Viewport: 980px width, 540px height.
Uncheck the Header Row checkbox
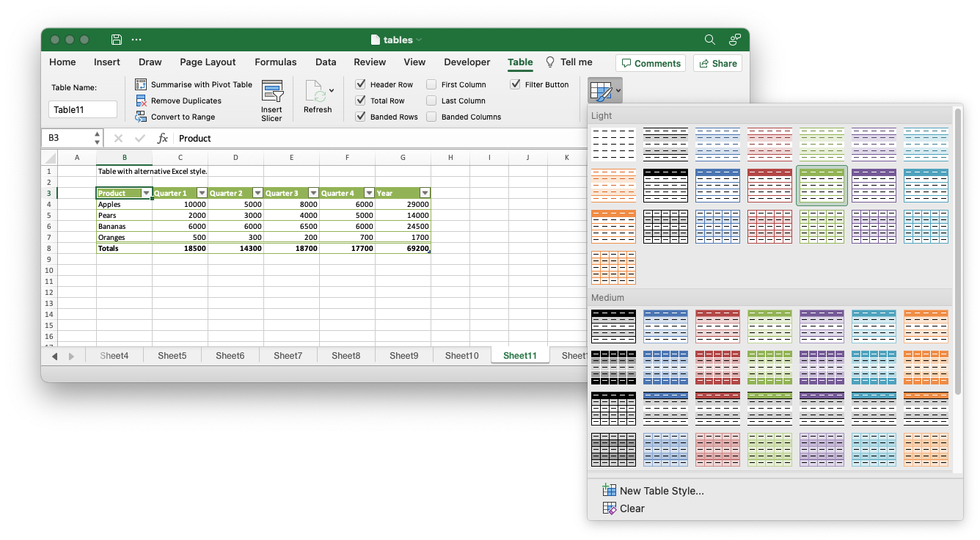tap(360, 84)
